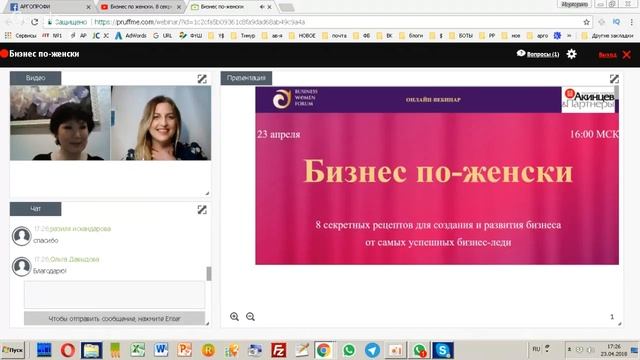The width and height of the screenshot is (640, 360).
Task: Open the Пуск start menu
Action: [13, 350]
